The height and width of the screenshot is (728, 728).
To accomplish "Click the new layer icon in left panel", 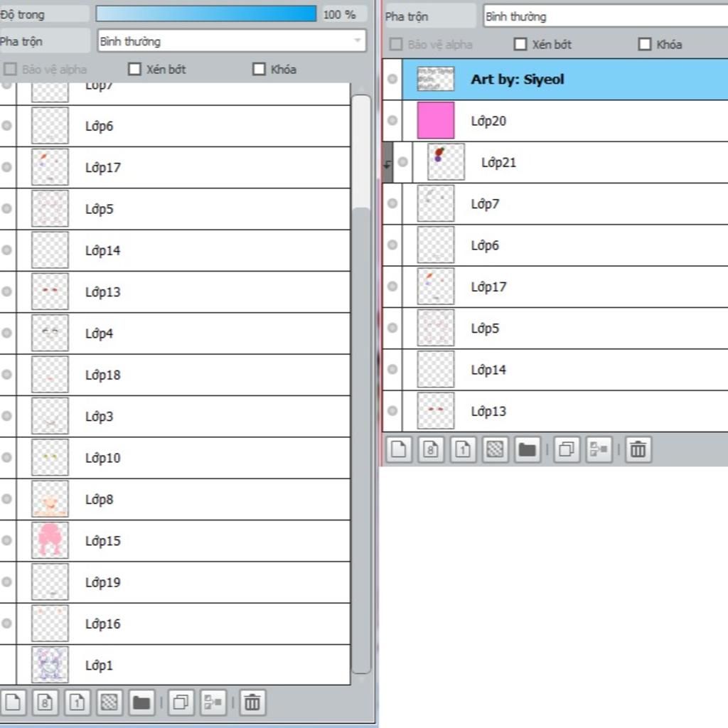I will (13, 702).
